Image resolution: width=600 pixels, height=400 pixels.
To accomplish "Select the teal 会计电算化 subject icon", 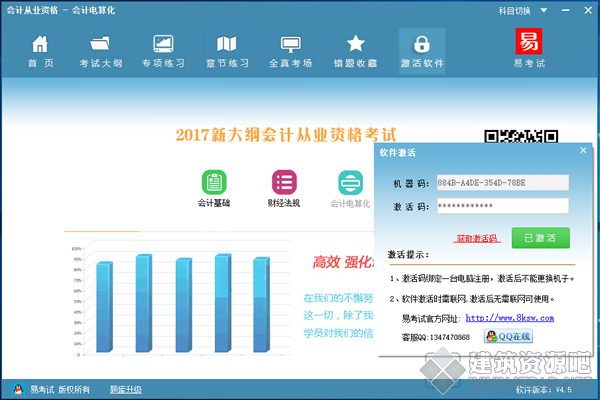I will coord(351,183).
